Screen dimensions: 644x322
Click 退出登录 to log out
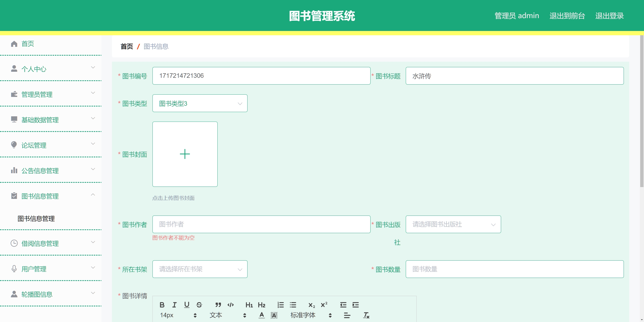[x=609, y=16]
